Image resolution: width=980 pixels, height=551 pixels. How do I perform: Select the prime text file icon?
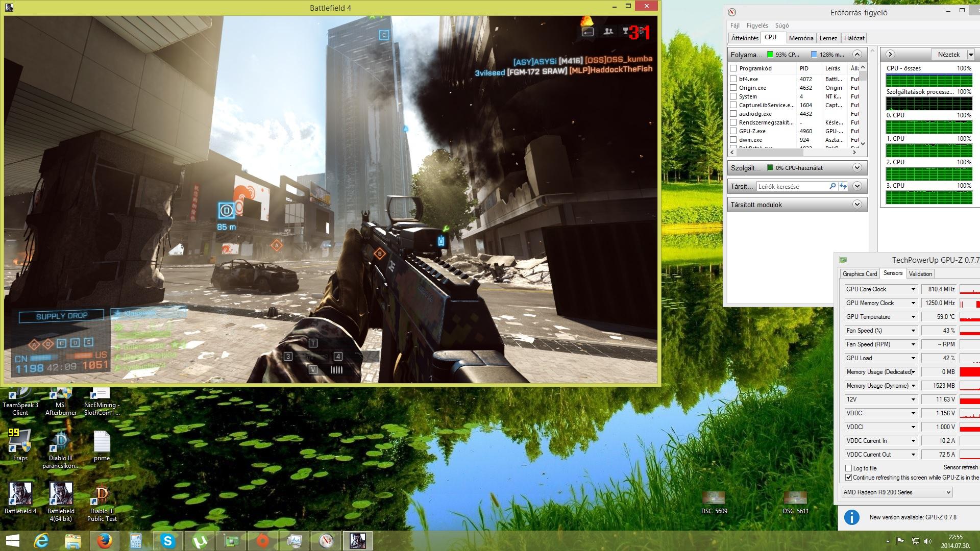[x=102, y=446]
